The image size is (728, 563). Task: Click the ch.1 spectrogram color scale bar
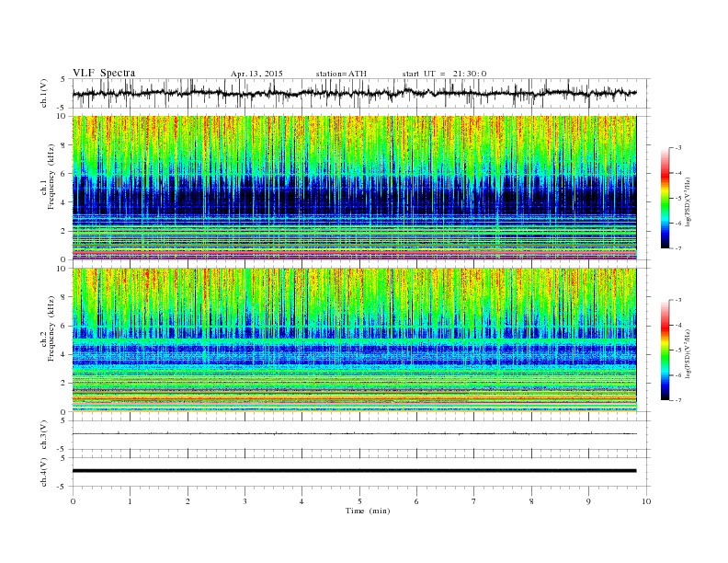coord(665,198)
